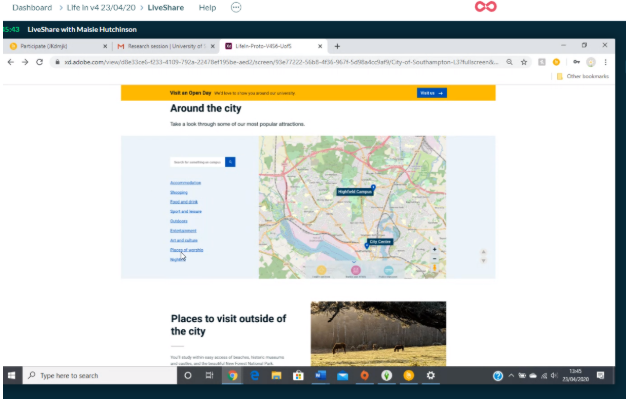Click the Highfield Campus map marker label
Viewport: 626px width, 399px height.
pyautogui.click(x=355, y=192)
